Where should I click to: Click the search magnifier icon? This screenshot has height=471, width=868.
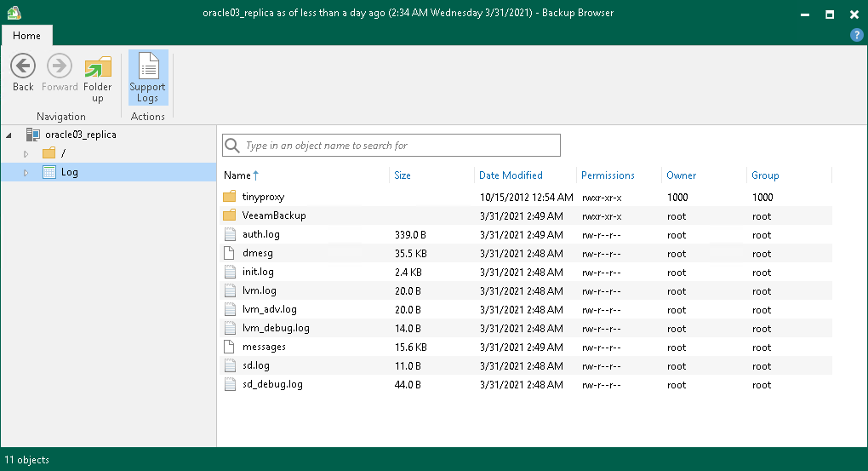[231, 146]
